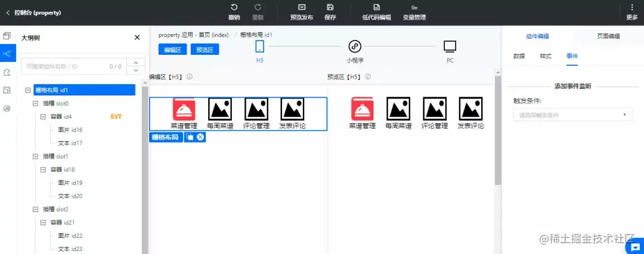
Task: Click the canvas vertical scrollbar
Action: coord(498,131)
